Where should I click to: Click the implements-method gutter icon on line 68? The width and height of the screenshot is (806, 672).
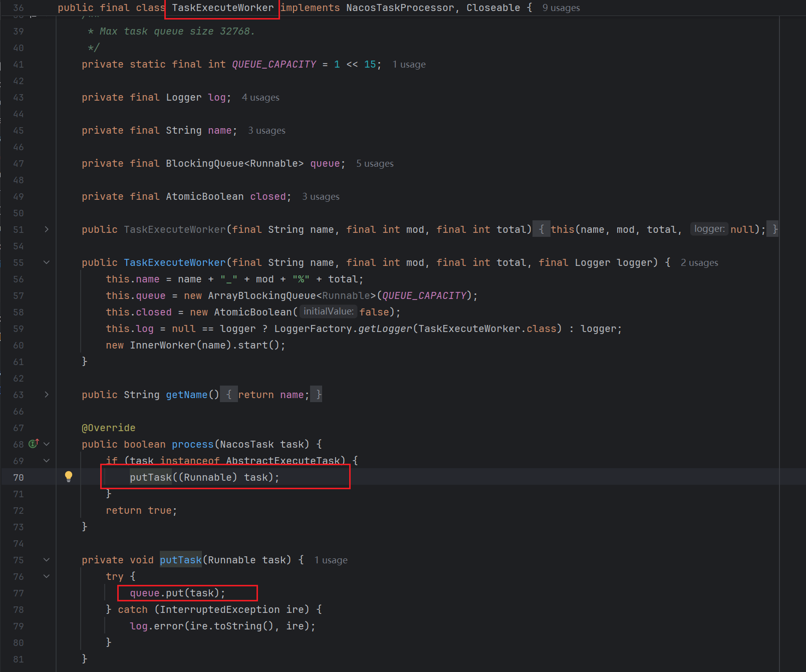34,444
